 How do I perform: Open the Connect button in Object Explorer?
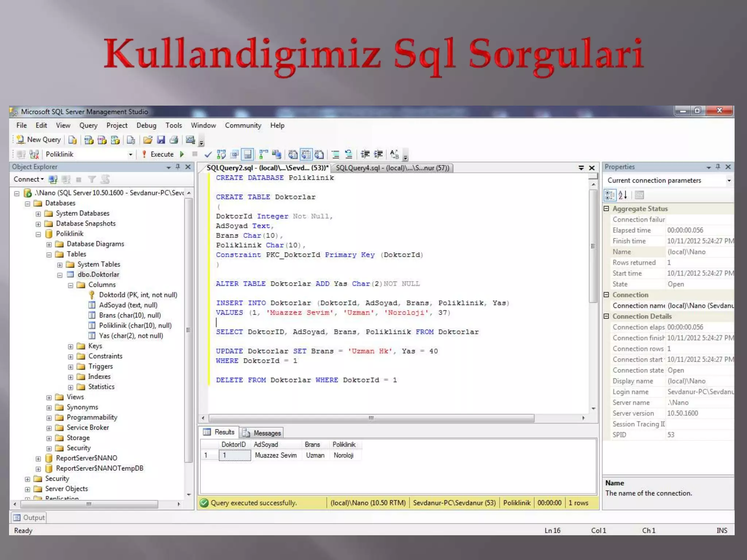pos(28,179)
